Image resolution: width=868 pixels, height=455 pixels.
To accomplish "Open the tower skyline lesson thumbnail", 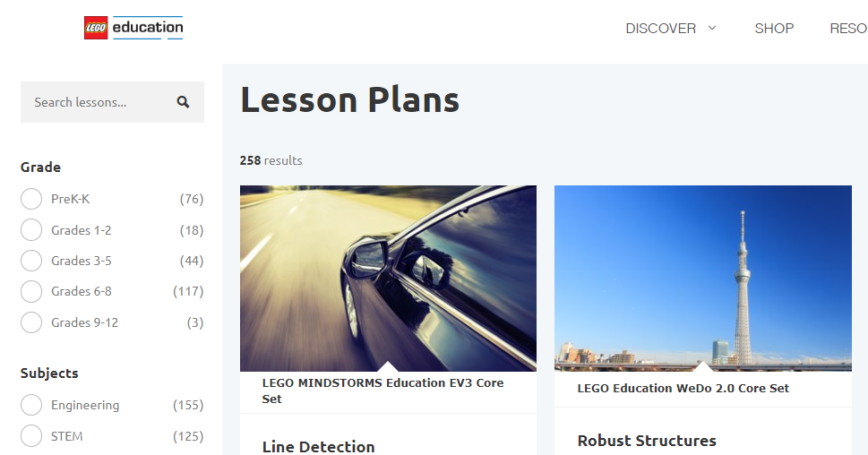I will click(x=703, y=279).
